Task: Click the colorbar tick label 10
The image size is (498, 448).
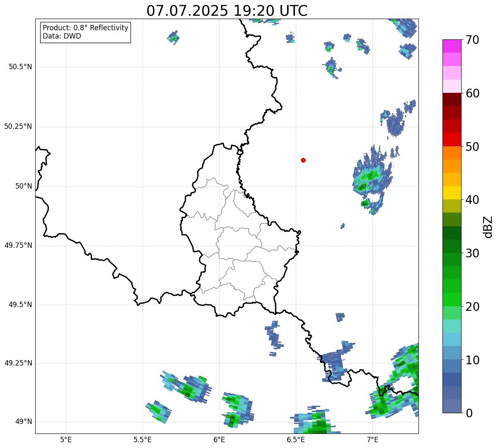Action: tap(472, 360)
